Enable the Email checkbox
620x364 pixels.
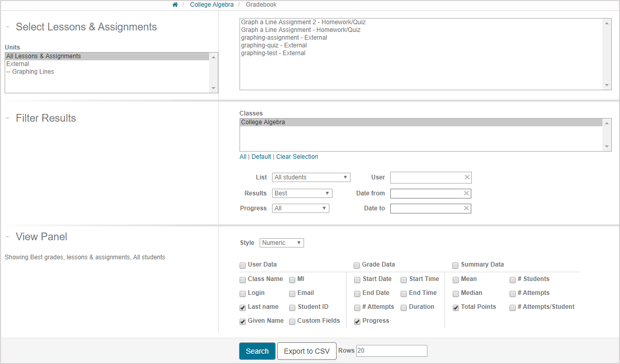click(x=292, y=293)
